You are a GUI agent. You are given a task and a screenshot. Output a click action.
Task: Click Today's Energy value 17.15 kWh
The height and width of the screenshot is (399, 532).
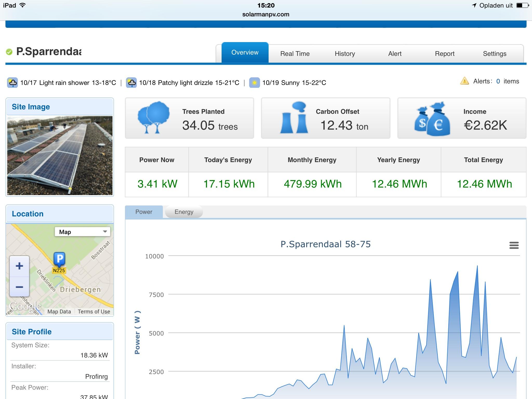click(x=229, y=184)
